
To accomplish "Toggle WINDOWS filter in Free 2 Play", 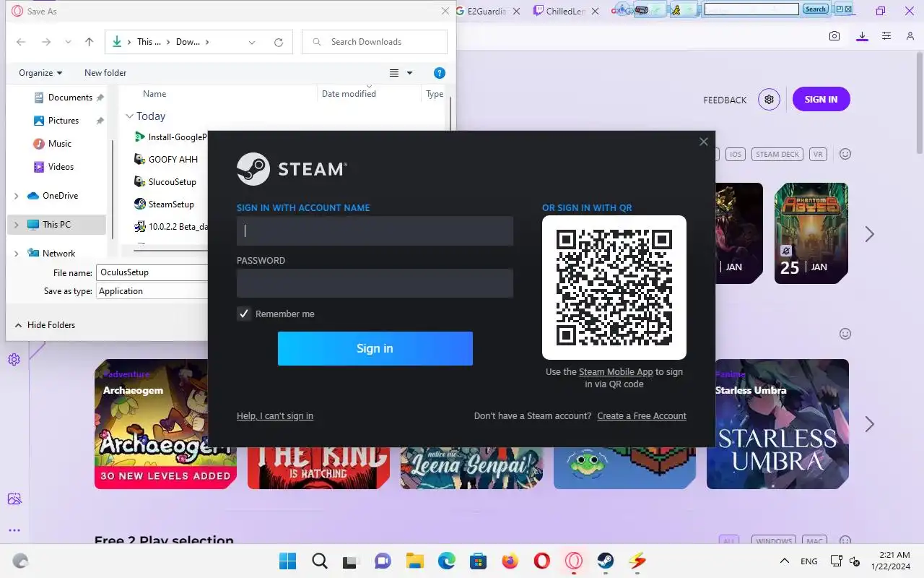I will click(x=774, y=540).
